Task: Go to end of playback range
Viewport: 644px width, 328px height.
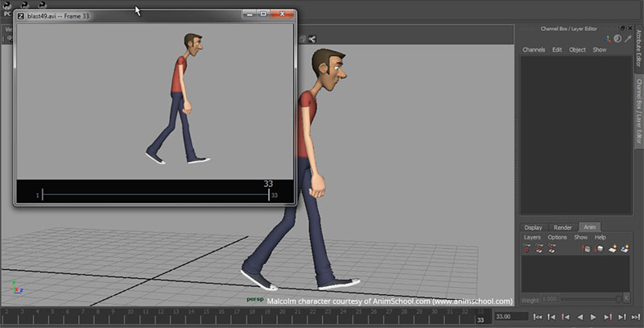Action: [x=636, y=317]
